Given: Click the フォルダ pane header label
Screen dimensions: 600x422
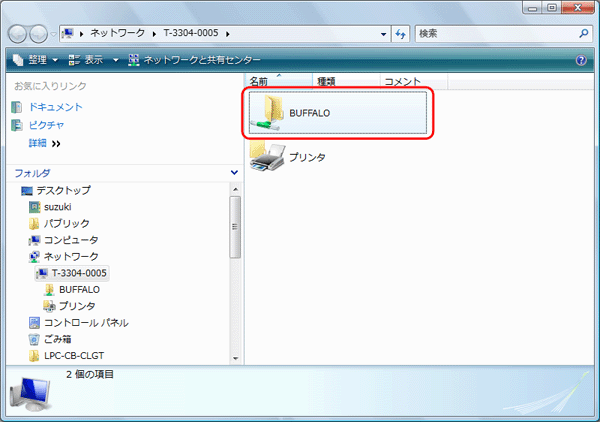Looking at the screenshot, I should tap(32, 173).
